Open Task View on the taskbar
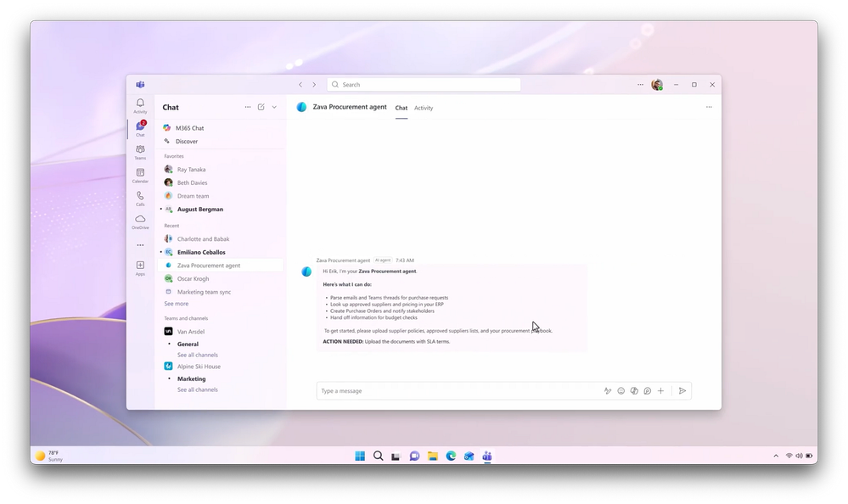The height and width of the screenshot is (504, 848). 396,456
